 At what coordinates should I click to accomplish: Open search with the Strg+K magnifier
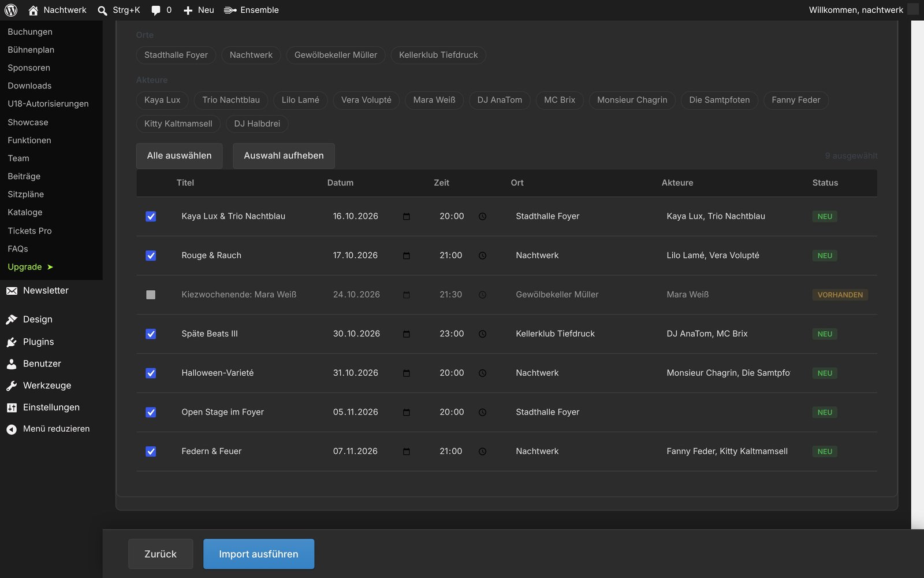(102, 10)
